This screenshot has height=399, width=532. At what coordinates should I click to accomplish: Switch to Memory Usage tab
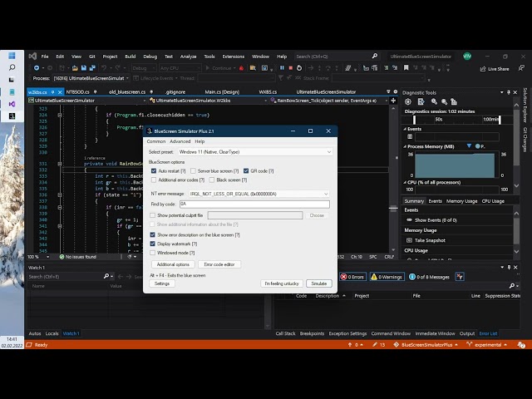[x=462, y=201]
